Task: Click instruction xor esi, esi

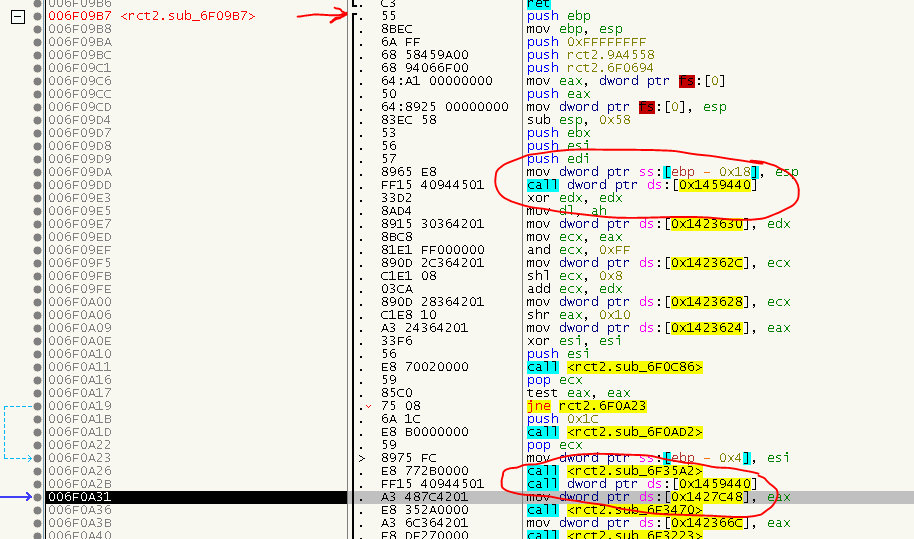Action: click(575, 341)
